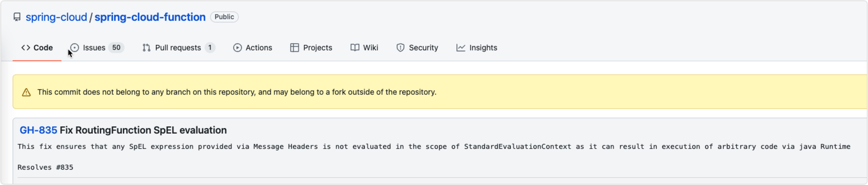The width and height of the screenshot is (868, 185).
Task: Click the Pull requests branch icon
Action: (146, 48)
